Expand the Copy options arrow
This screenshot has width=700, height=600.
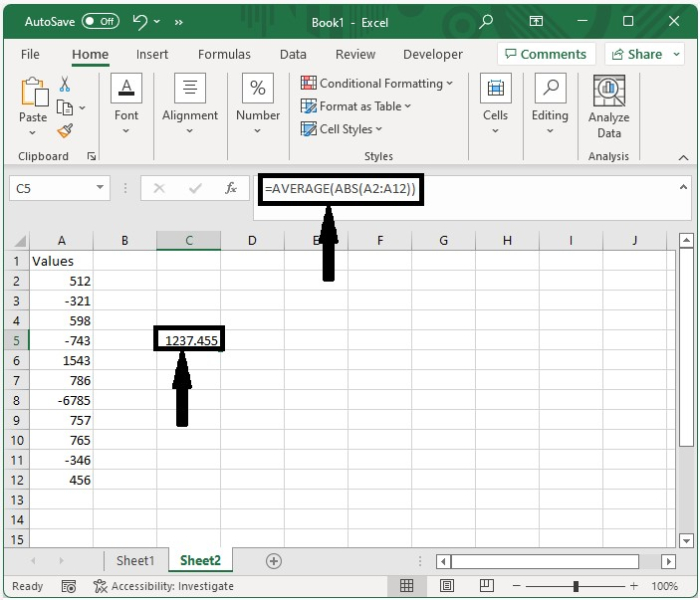[x=82, y=108]
